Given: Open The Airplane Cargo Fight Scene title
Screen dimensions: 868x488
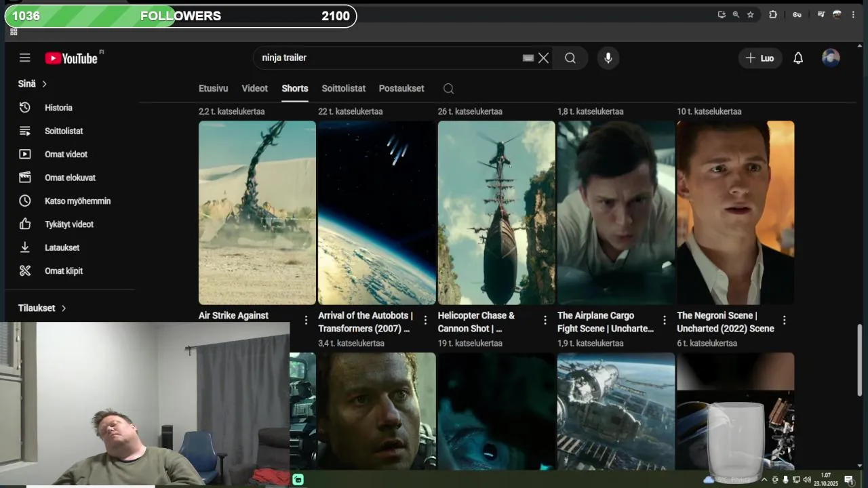Looking at the screenshot, I should [606, 322].
